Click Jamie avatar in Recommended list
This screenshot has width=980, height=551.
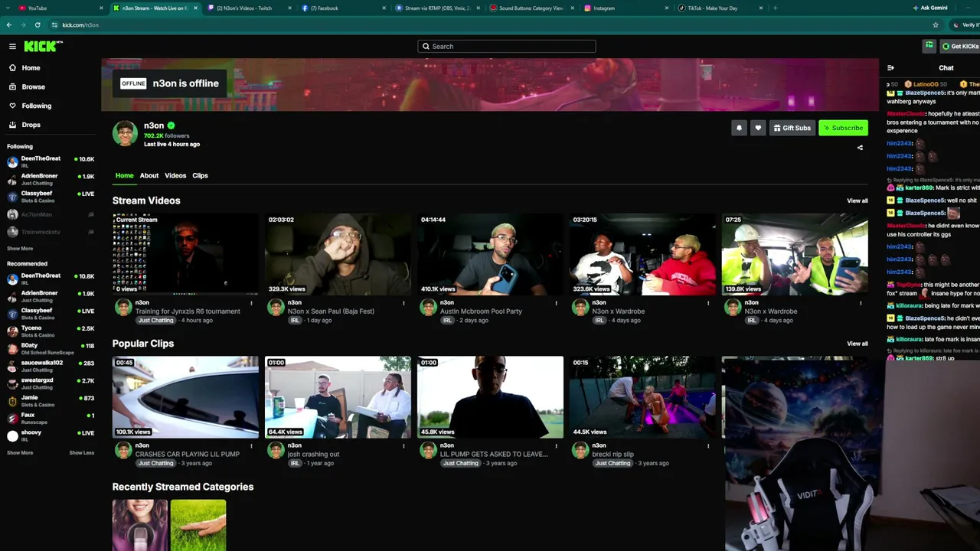[x=12, y=401]
